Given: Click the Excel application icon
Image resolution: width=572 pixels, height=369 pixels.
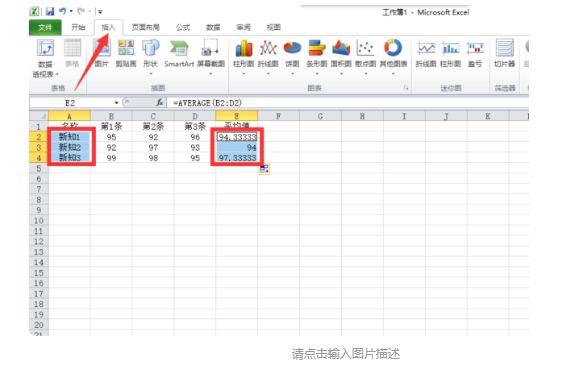Looking at the screenshot, I should 34,12.
